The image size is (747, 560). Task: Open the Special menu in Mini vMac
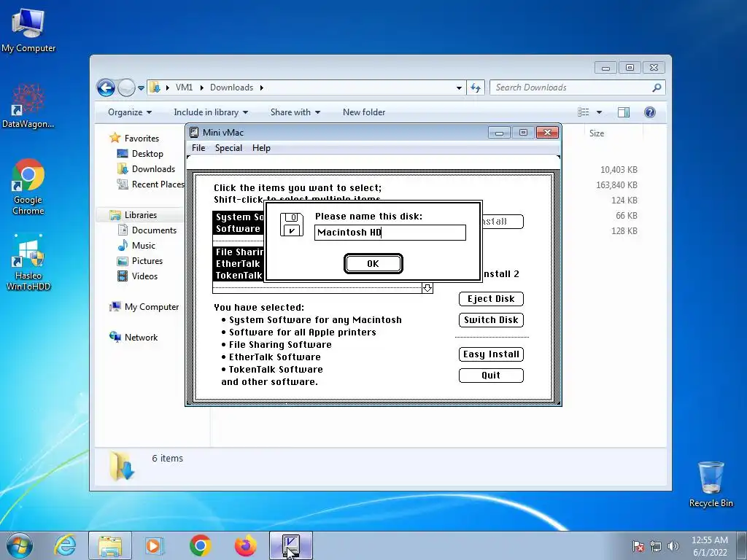228,148
